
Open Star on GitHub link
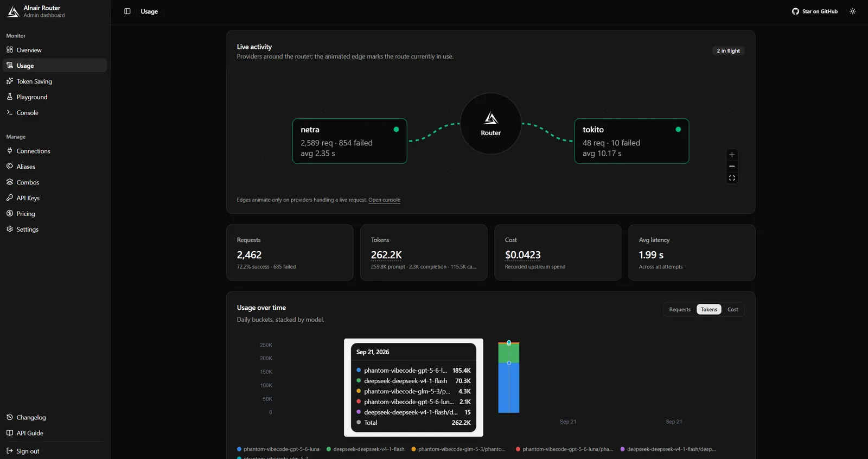(815, 11)
